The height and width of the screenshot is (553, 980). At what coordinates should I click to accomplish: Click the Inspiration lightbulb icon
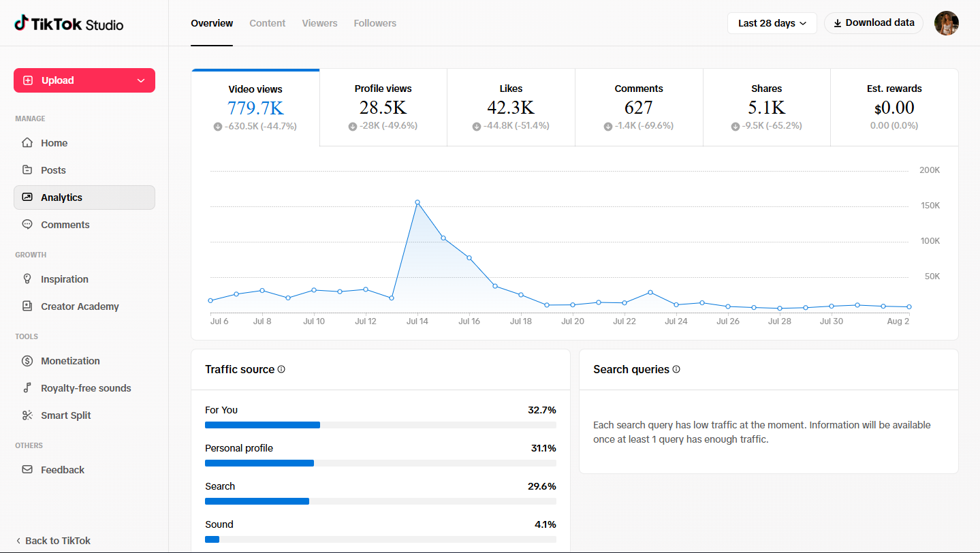[27, 279]
